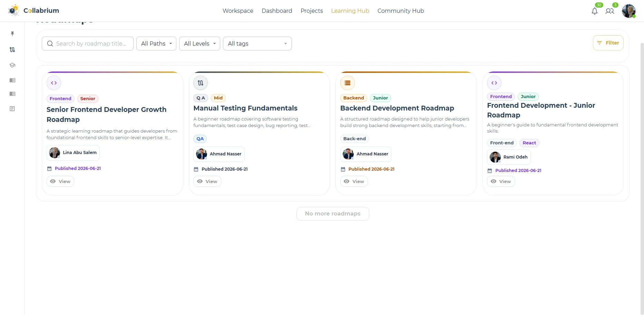Open the document list sidebar icon

(12, 109)
